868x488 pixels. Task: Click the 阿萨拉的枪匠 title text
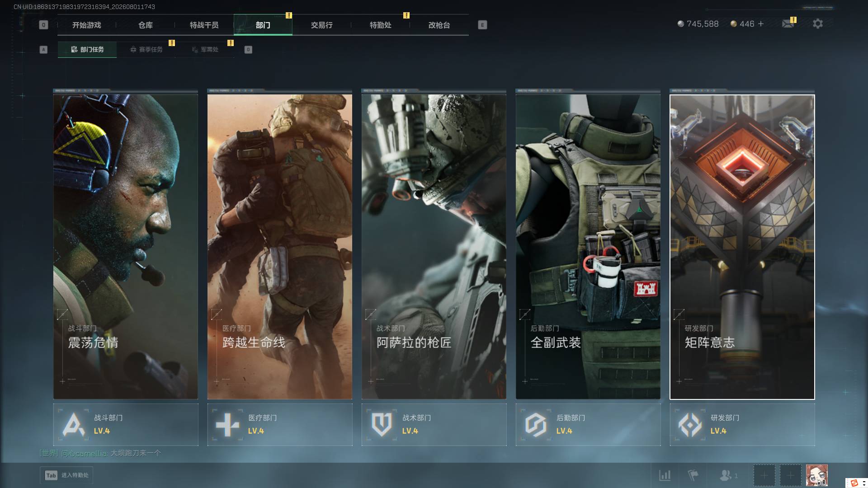pos(414,343)
